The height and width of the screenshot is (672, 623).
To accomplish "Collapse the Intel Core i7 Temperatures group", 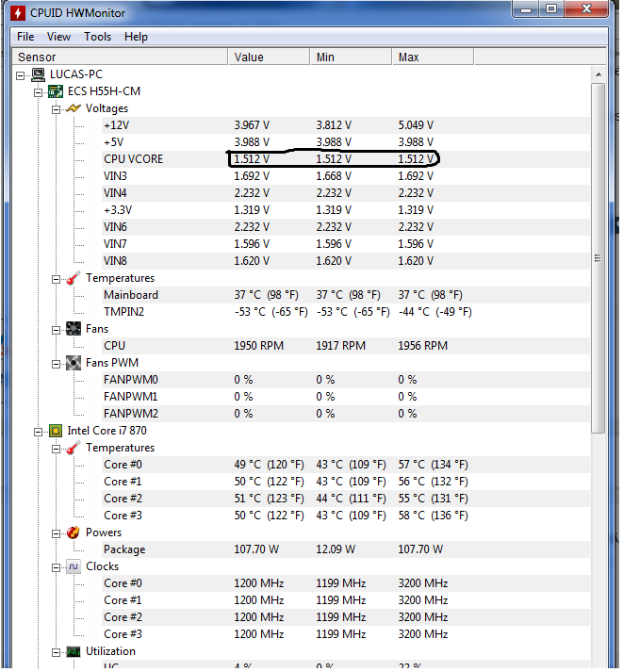I will click(56, 450).
